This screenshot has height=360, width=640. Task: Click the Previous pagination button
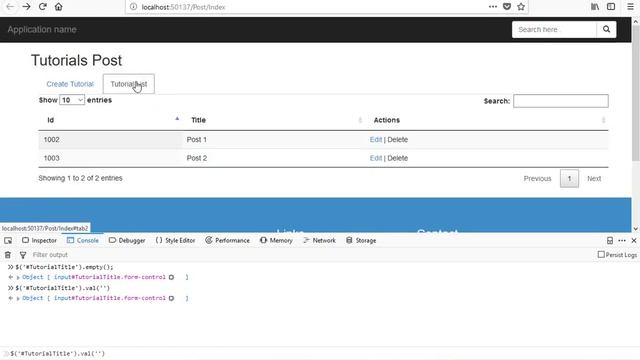coord(537,179)
